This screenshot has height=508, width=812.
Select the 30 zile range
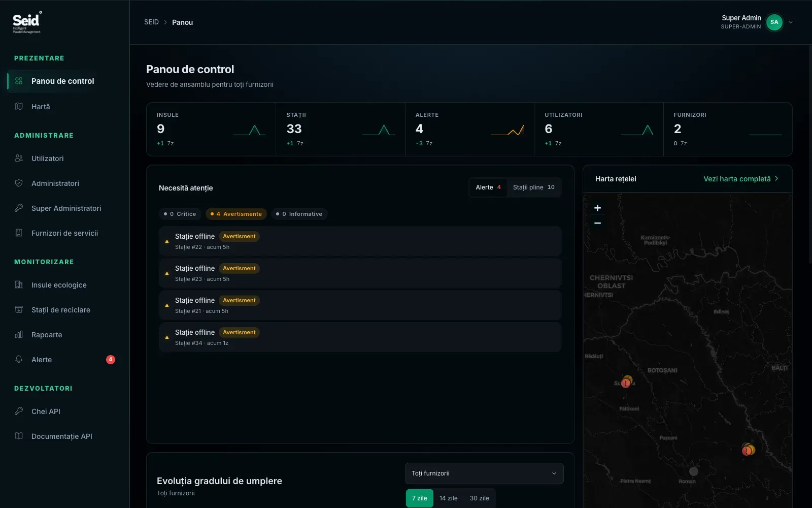tap(480, 498)
